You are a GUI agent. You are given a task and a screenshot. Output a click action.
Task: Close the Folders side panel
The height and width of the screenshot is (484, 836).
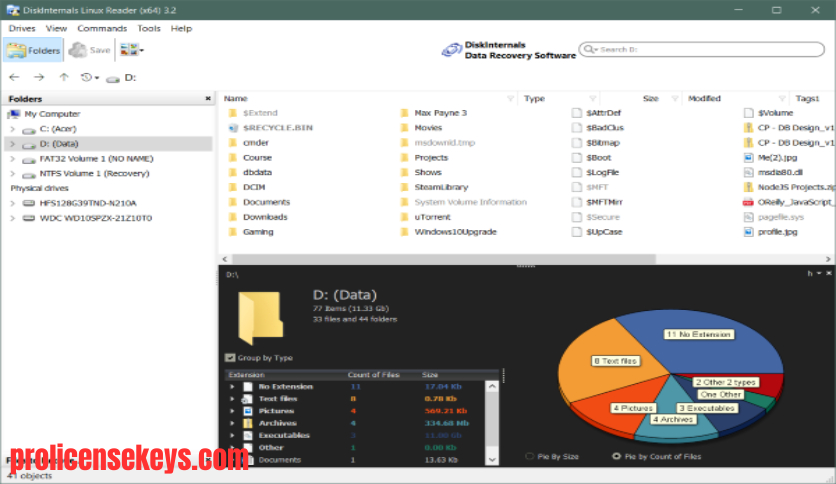coord(208,99)
